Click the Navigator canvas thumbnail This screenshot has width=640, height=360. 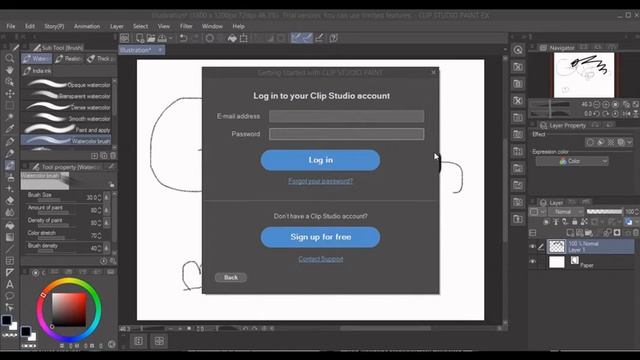point(584,75)
